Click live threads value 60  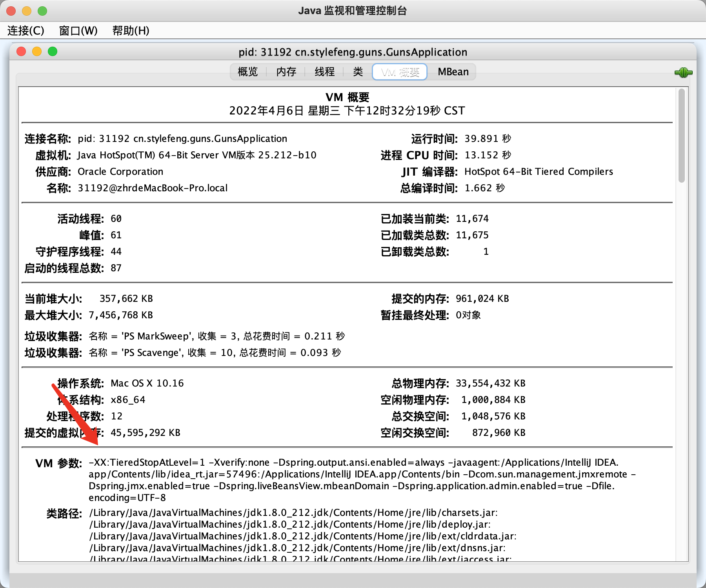coord(116,219)
